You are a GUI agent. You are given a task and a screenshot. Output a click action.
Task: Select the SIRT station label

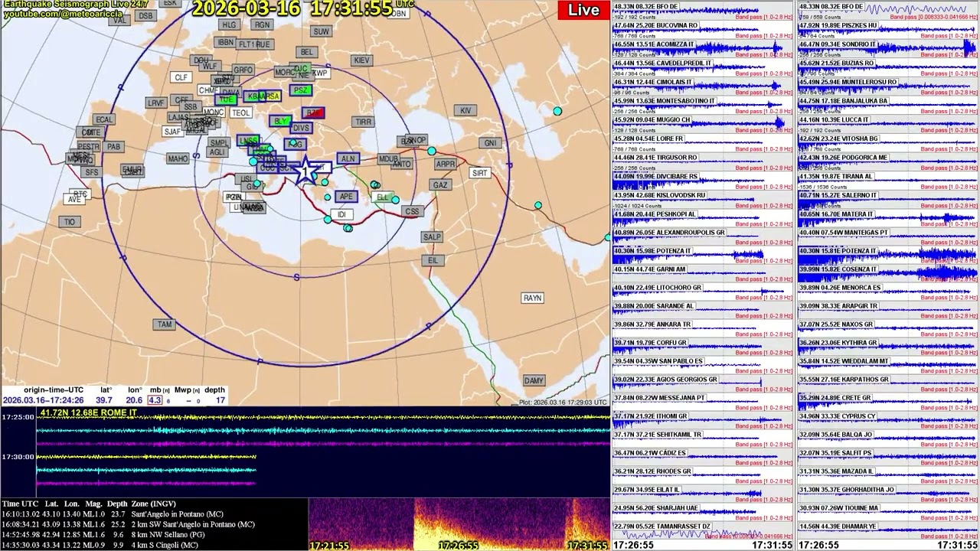coord(479,173)
